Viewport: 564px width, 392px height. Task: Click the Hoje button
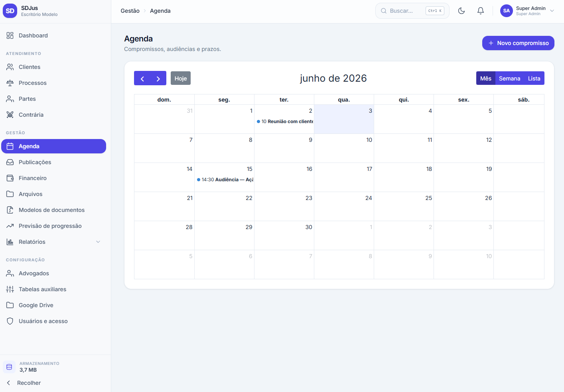coord(181,78)
